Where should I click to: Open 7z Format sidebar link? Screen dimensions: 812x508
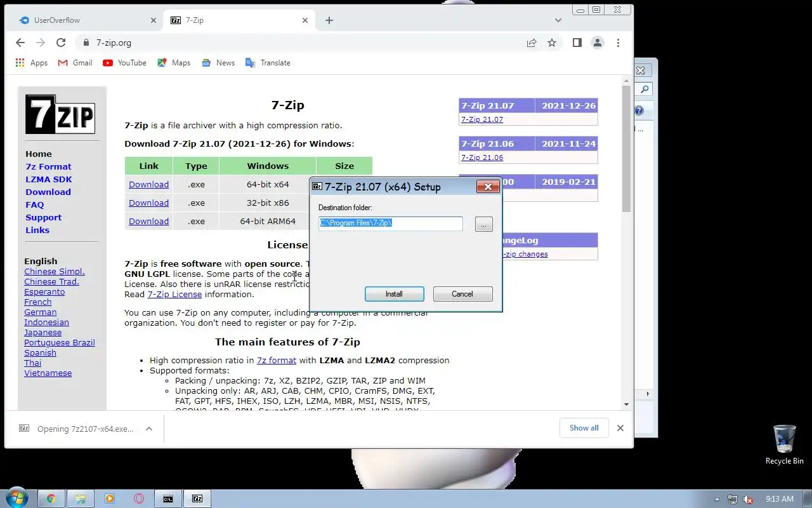(x=48, y=166)
